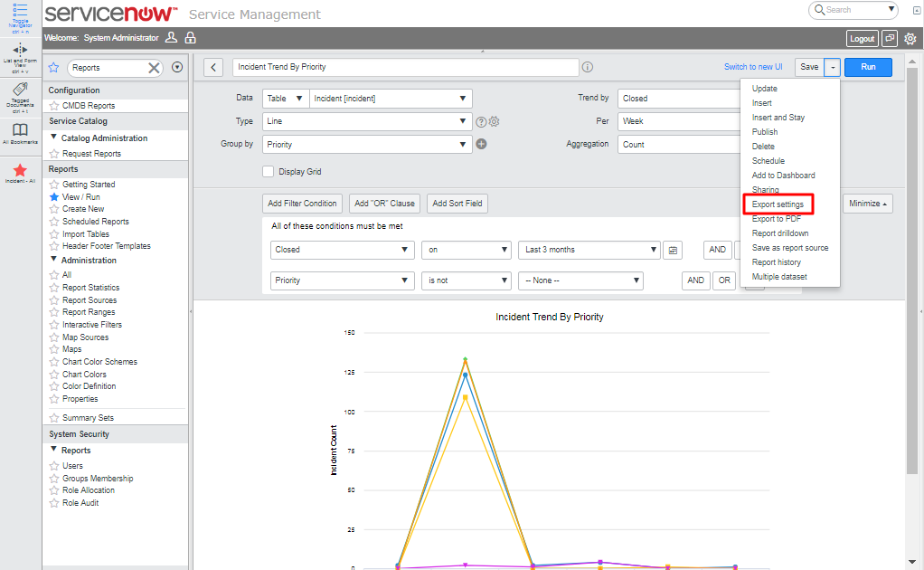Click the report info icon next to title
924x570 pixels.
tap(588, 67)
